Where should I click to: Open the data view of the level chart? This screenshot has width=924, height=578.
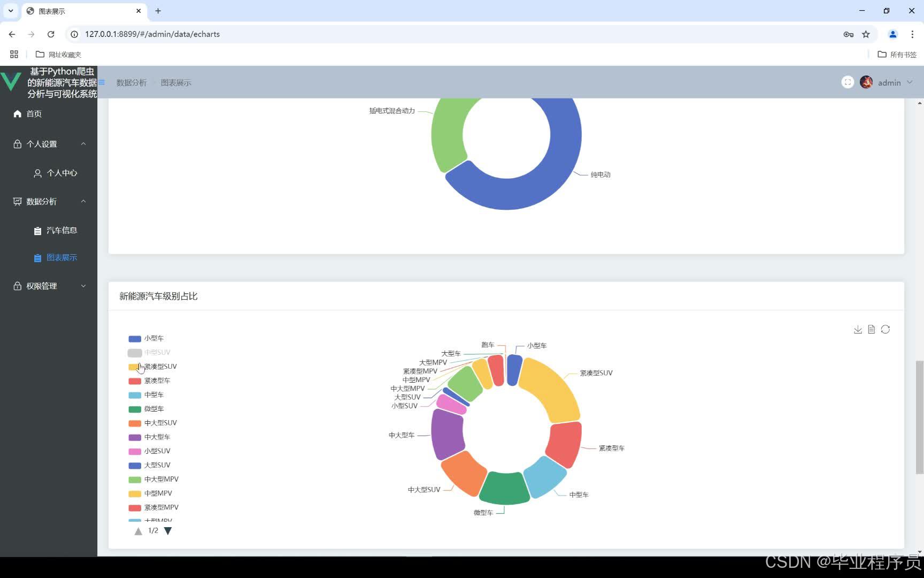(x=872, y=329)
